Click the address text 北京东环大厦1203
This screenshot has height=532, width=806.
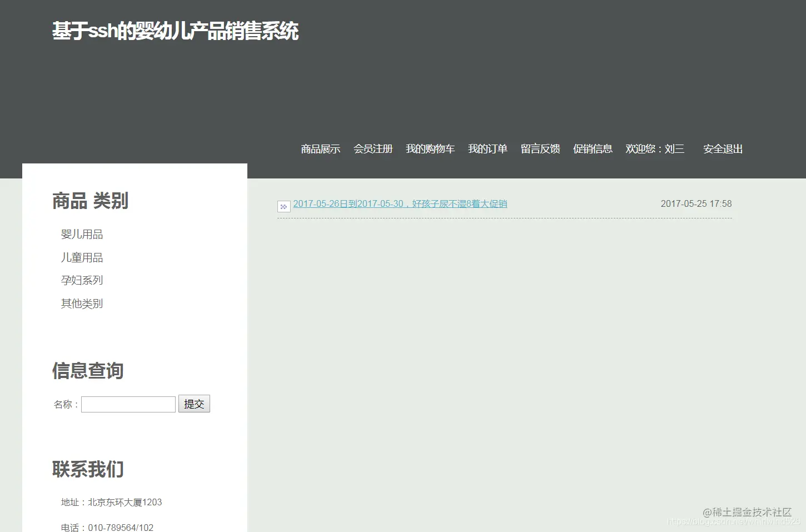[x=125, y=503]
